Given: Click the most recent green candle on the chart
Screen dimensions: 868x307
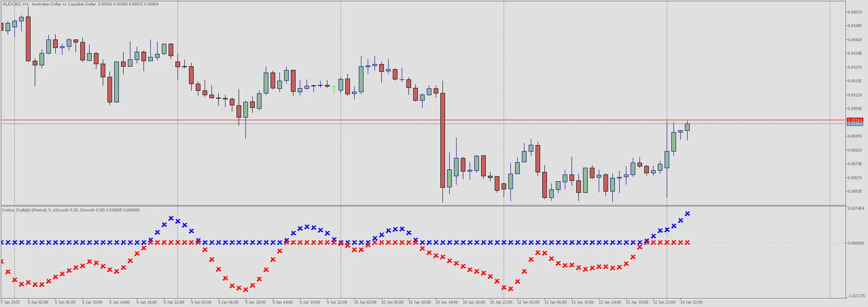Looking at the screenshot, I should point(687,127).
